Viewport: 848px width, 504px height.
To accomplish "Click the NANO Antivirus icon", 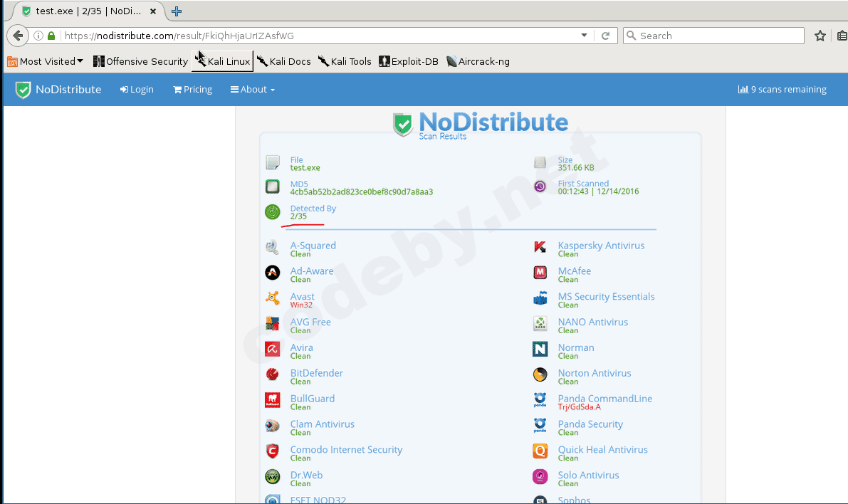I will (540, 323).
